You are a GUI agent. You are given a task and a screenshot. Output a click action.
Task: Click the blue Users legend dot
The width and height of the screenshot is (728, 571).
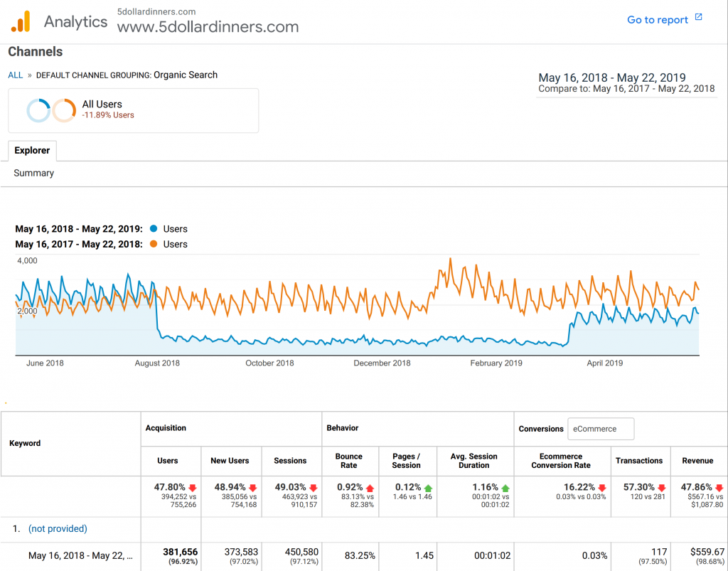(x=154, y=228)
